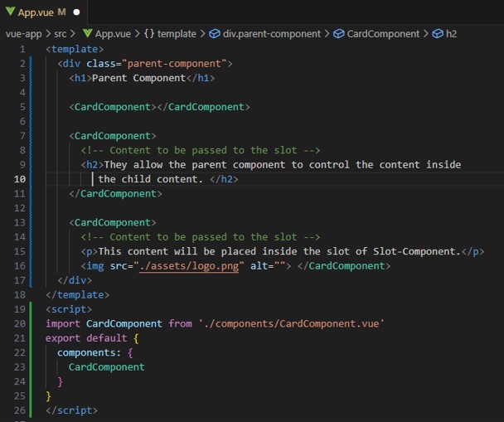This screenshot has height=422, width=504.
Task: Click CardComponent breadcrumb item
Action: coord(383,34)
